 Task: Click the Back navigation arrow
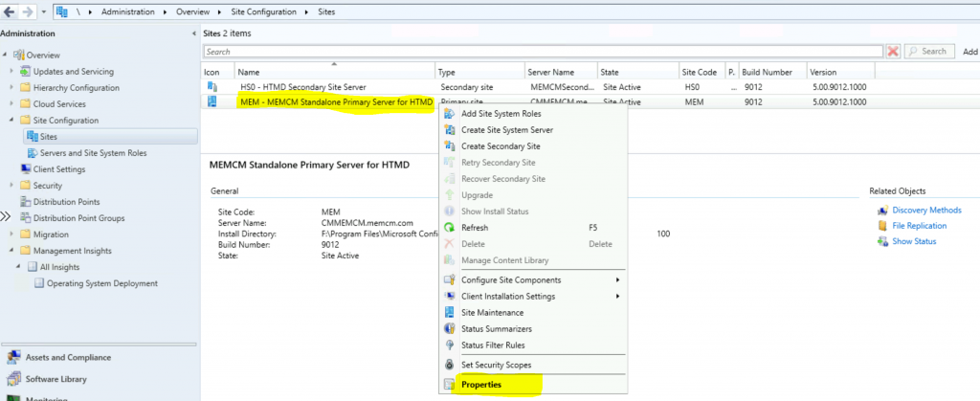(x=10, y=11)
